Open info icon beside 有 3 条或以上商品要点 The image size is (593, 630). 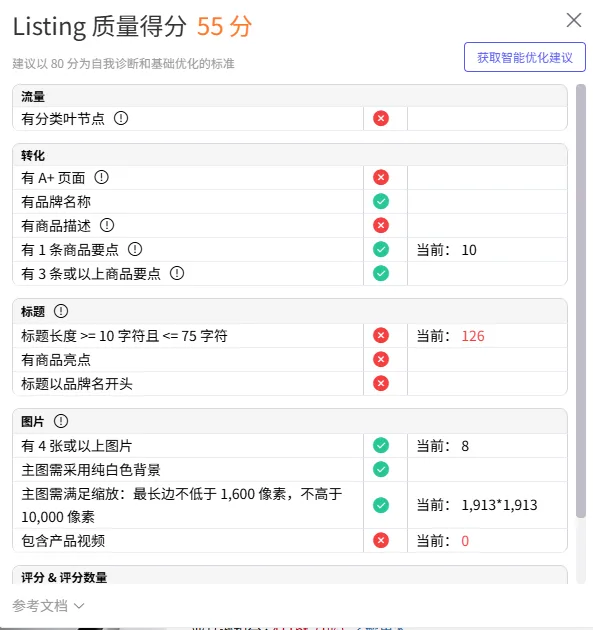pos(177,273)
